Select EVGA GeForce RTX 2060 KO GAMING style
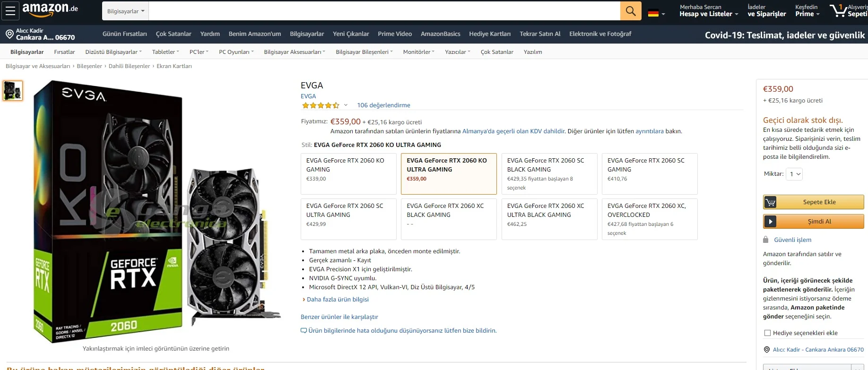This screenshot has width=868, height=370. 348,173
